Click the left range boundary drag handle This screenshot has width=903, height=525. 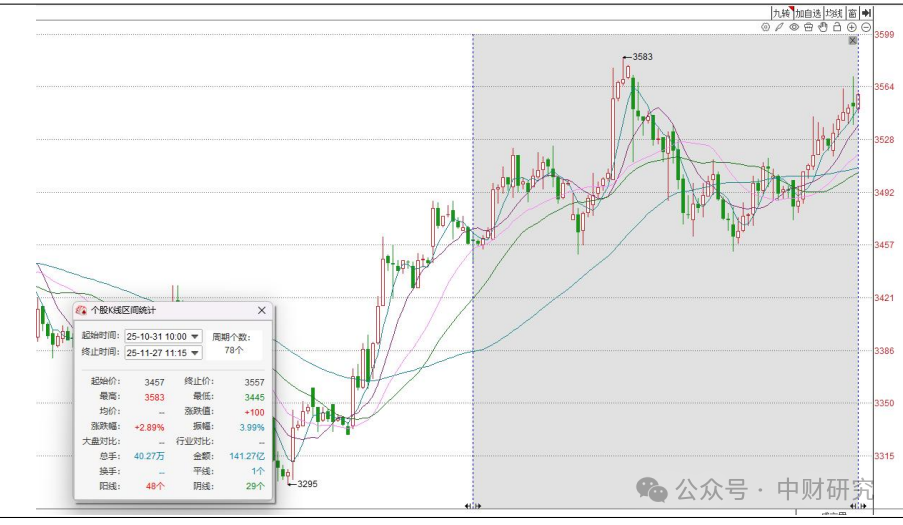pyautogui.click(x=474, y=506)
